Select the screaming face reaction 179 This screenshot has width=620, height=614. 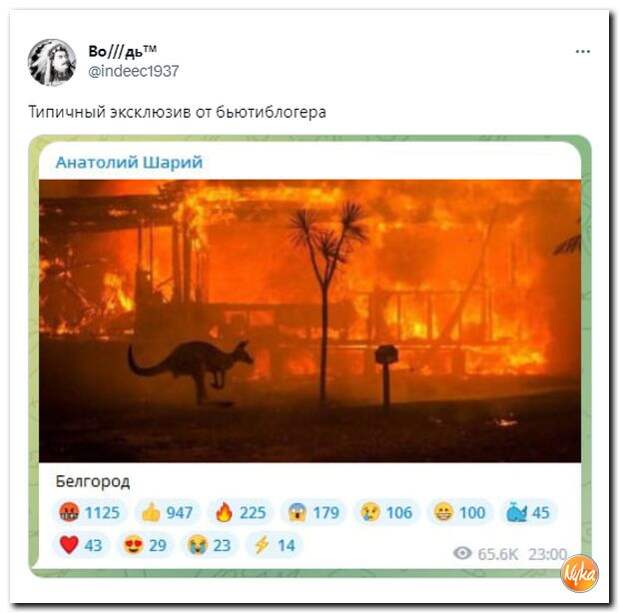click(x=314, y=512)
